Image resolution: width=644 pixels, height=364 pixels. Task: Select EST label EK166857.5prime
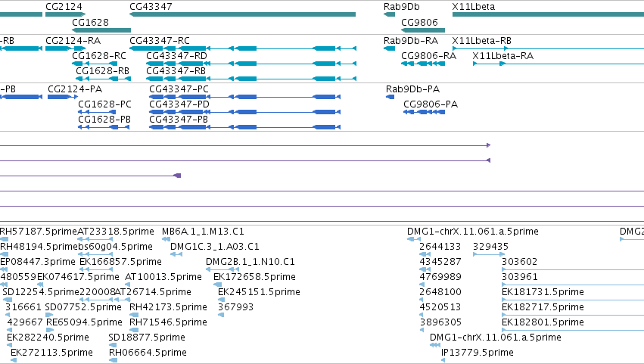click(x=121, y=262)
